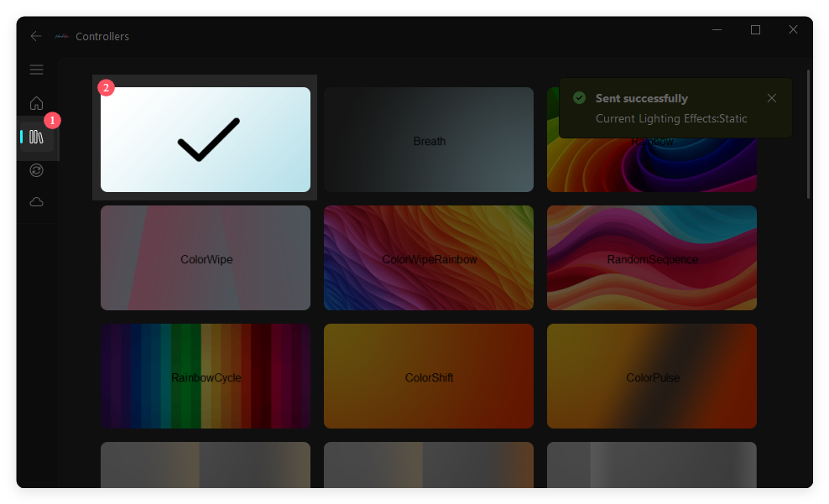Open the cloud sidebar icon
Viewport: 829px width, 504px height.
point(36,202)
